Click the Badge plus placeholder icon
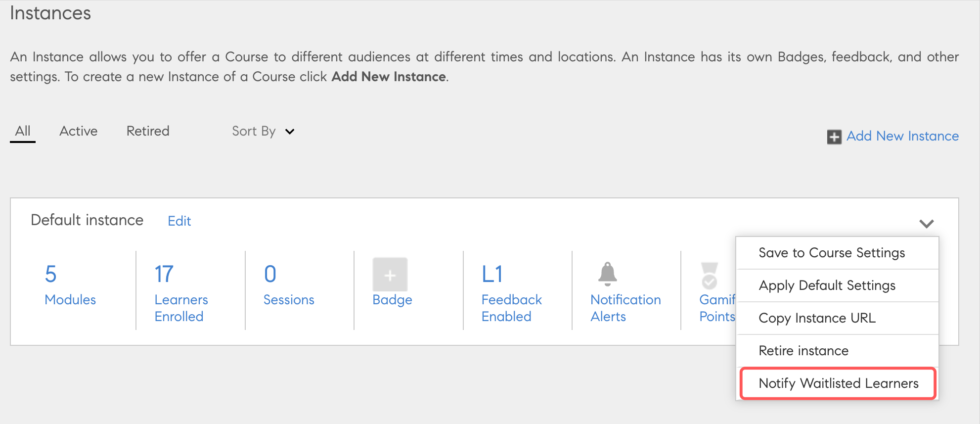Viewport: 980px width, 424px height. (x=390, y=275)
